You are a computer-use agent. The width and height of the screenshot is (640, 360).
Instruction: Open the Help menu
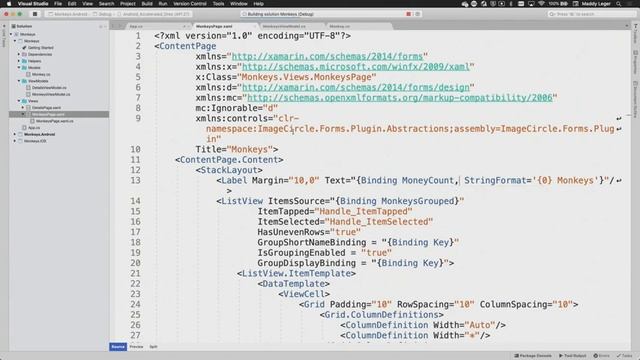click(x=258, y=4)
